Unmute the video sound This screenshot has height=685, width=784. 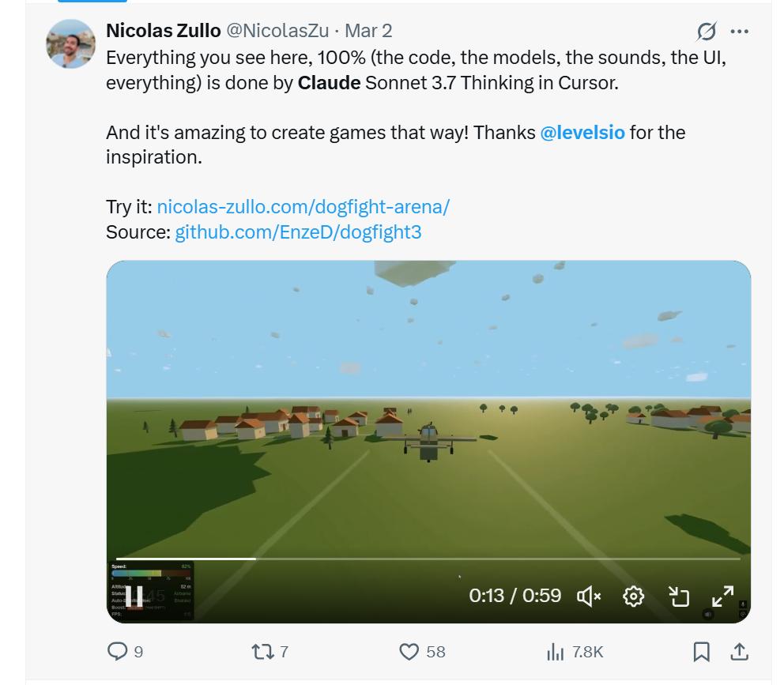[589, 596]
